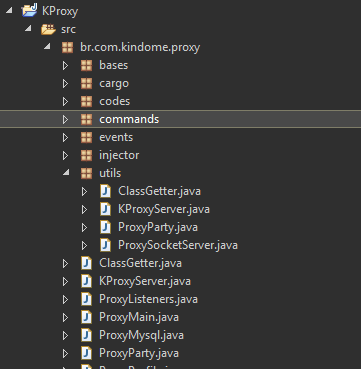Select ClassGetter.java text inside utils package

[159, 192]
